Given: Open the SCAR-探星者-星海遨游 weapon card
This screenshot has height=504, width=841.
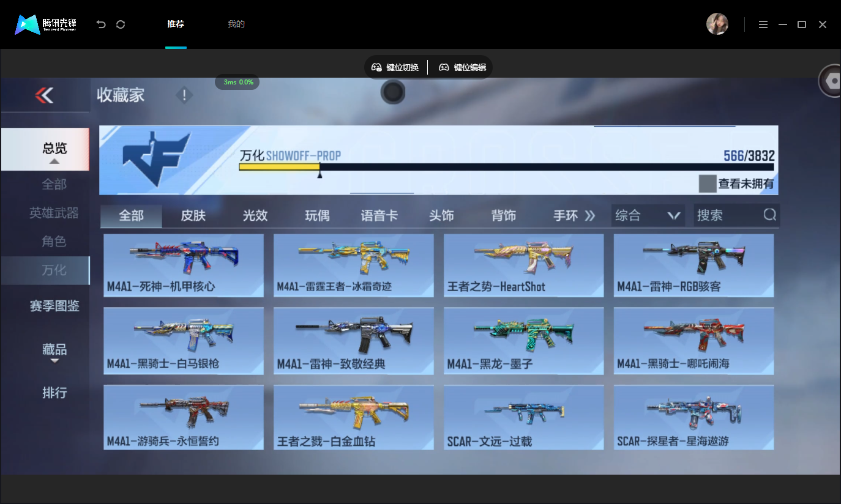Looking at the screenshot, I should click(694, 418).
